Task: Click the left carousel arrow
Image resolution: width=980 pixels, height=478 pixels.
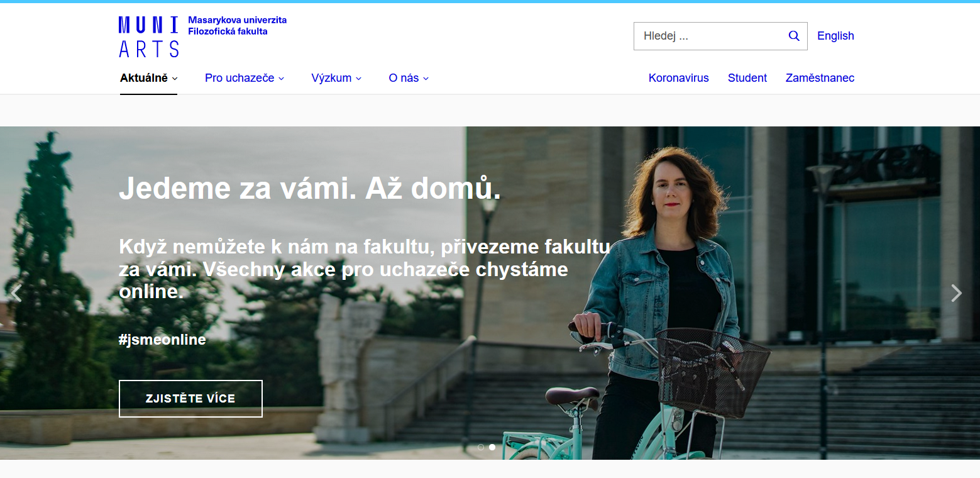Action: click(16, 292)
